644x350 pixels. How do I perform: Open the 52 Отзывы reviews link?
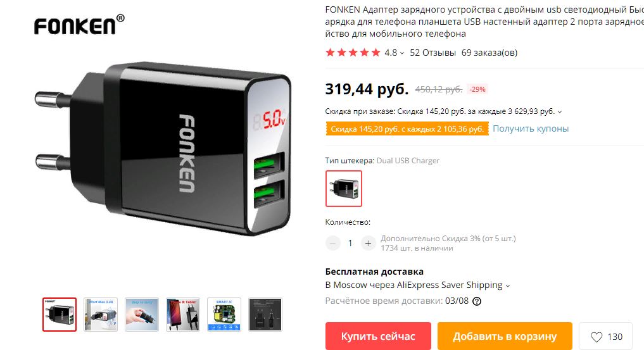point(432,53)
